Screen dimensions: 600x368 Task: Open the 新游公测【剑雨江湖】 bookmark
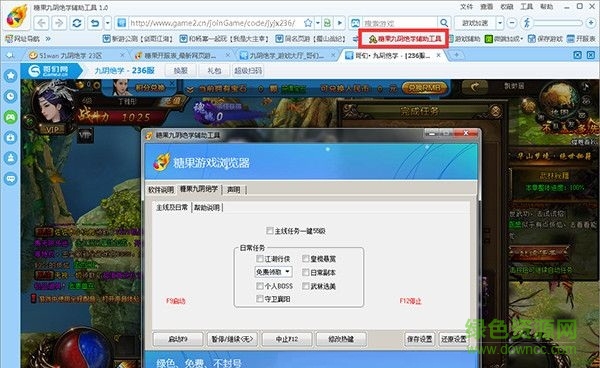point(138,39)
